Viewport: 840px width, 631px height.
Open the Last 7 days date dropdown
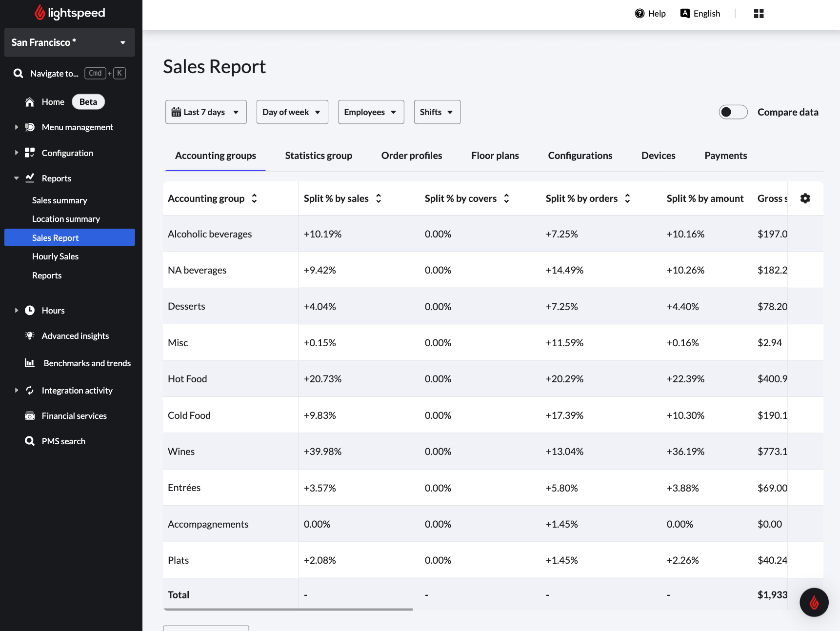click(206, 112)
